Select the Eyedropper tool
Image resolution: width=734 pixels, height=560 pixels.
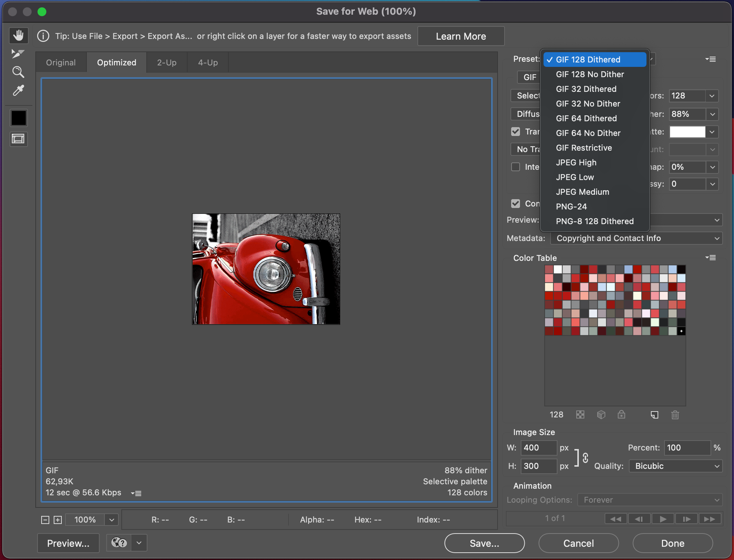pos(18,90)
